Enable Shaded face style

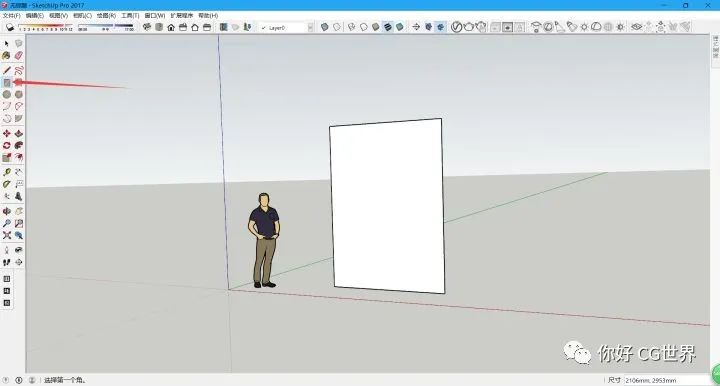(376, 28)
